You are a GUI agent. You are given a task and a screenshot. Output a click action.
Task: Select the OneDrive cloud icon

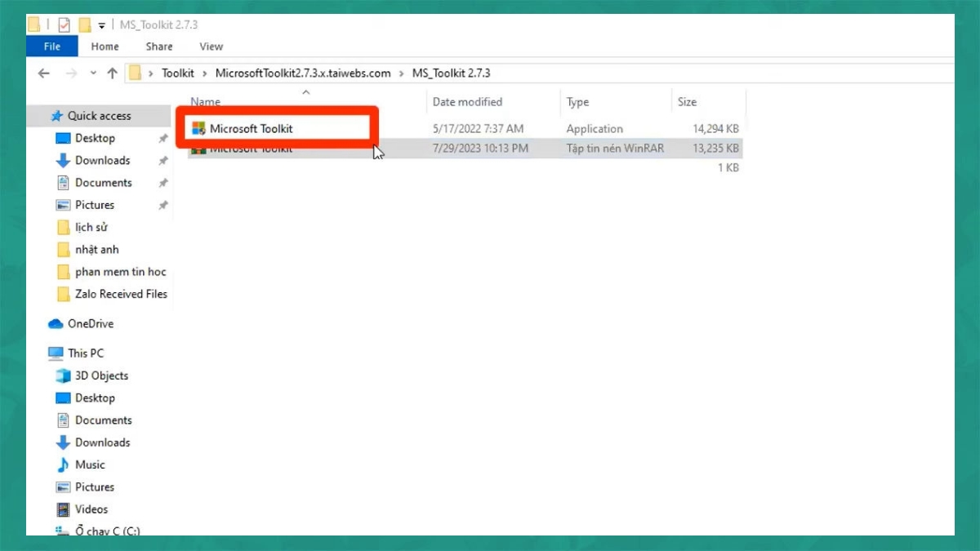(56, 324)
